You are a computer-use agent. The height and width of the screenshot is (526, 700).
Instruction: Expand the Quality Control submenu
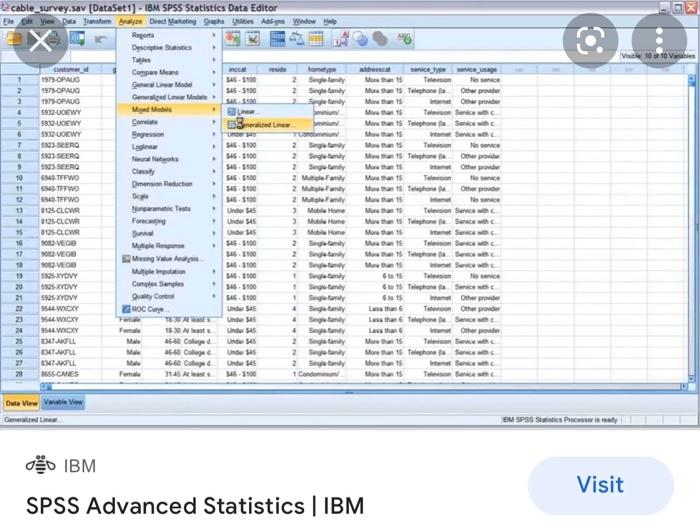pos(169,296)
